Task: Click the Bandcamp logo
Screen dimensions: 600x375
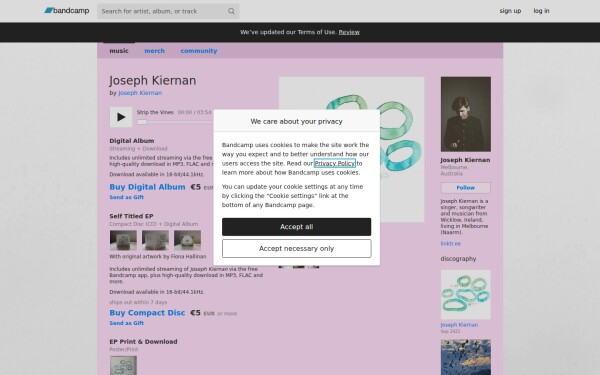Action: click(67, 11)
